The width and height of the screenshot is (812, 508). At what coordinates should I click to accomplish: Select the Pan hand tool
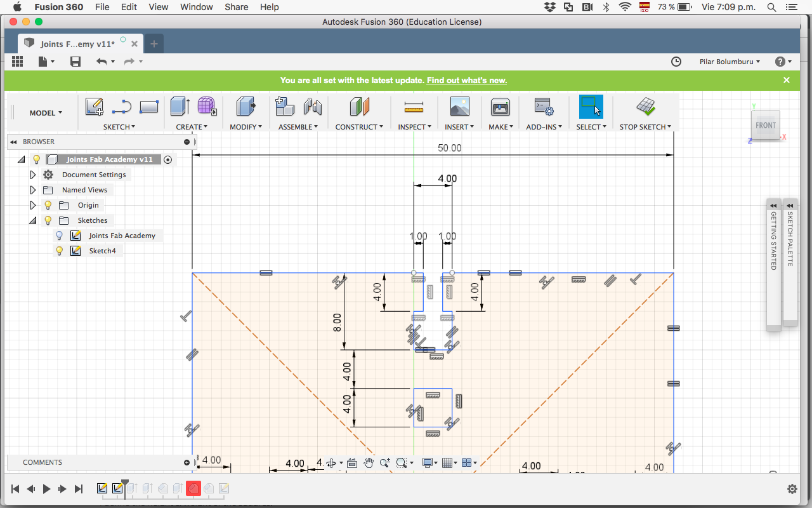pyautogui.click(x=369, y=463)
